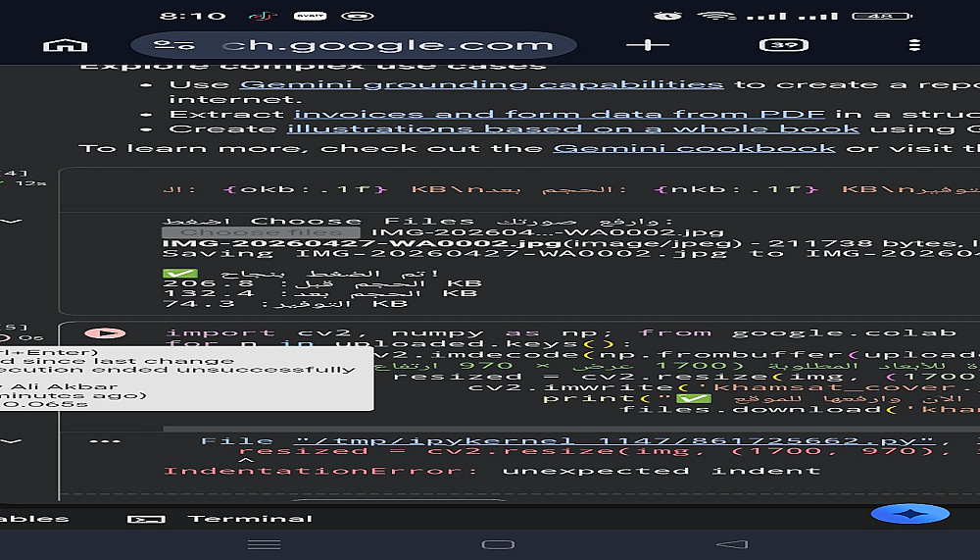
Task: Click the 8:10 clock in status bar
Action: 192,16
